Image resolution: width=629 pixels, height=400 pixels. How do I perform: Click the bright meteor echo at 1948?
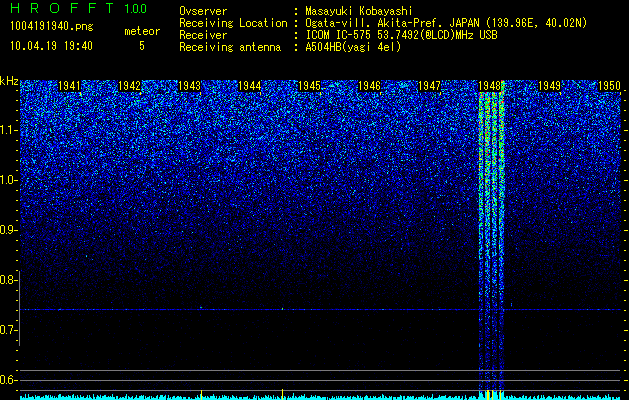(x=491, y=241)
